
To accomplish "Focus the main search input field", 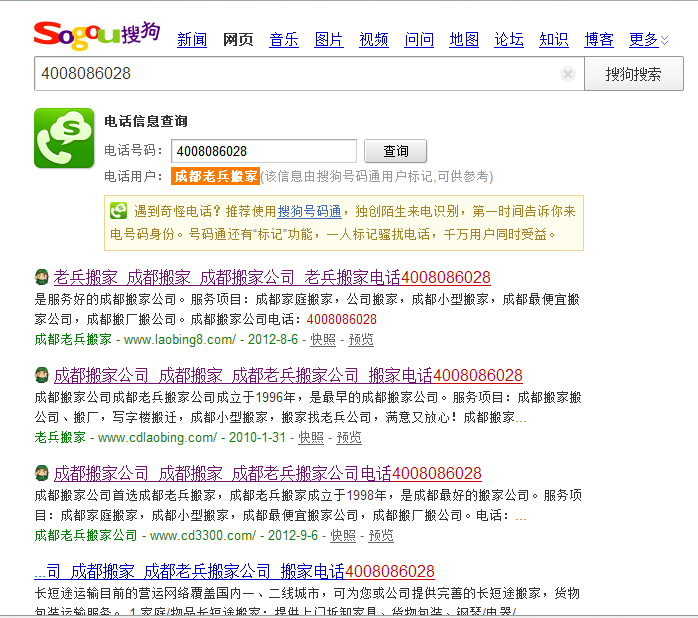I will [309, 74].
